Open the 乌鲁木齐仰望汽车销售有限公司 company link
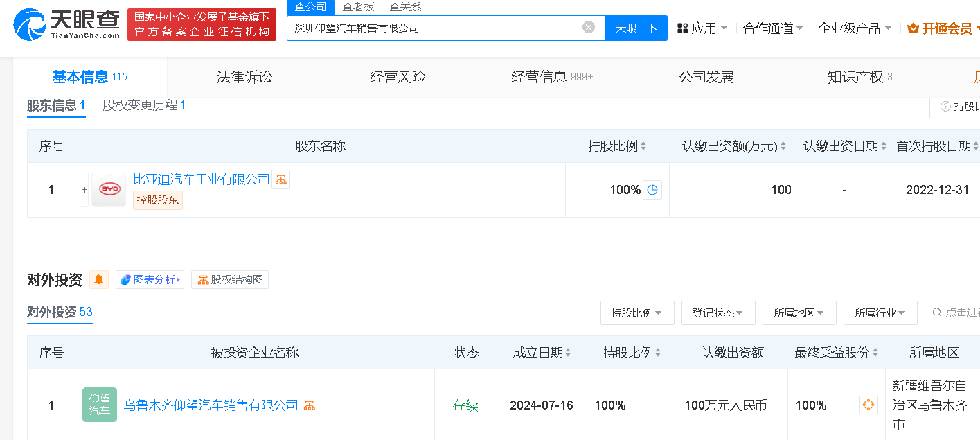The image size is (980, 440). [x=211, y=405]
